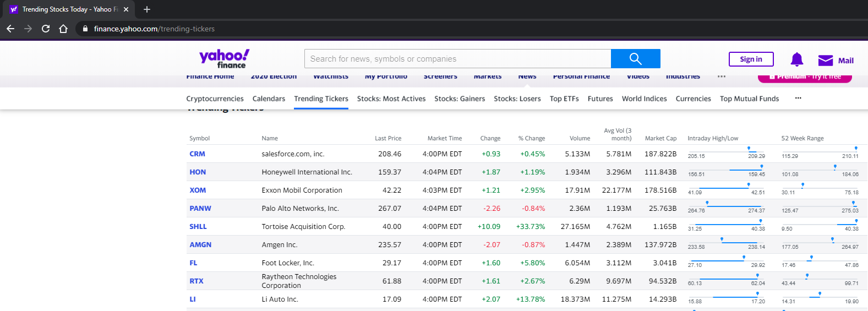The width and height of the screenshot is (868, 311).
Task: Click the CRM intraday high/low slider
Action: coord(726,153)
